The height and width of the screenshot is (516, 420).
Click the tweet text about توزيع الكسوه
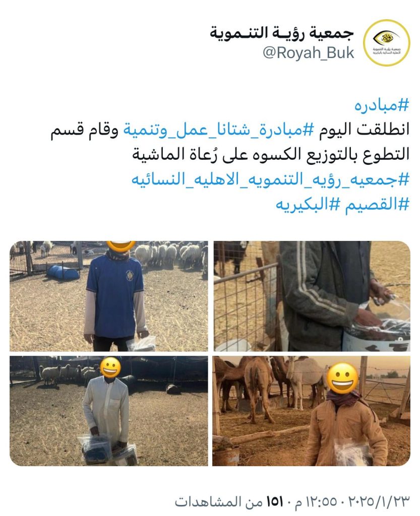click(271, 155)
